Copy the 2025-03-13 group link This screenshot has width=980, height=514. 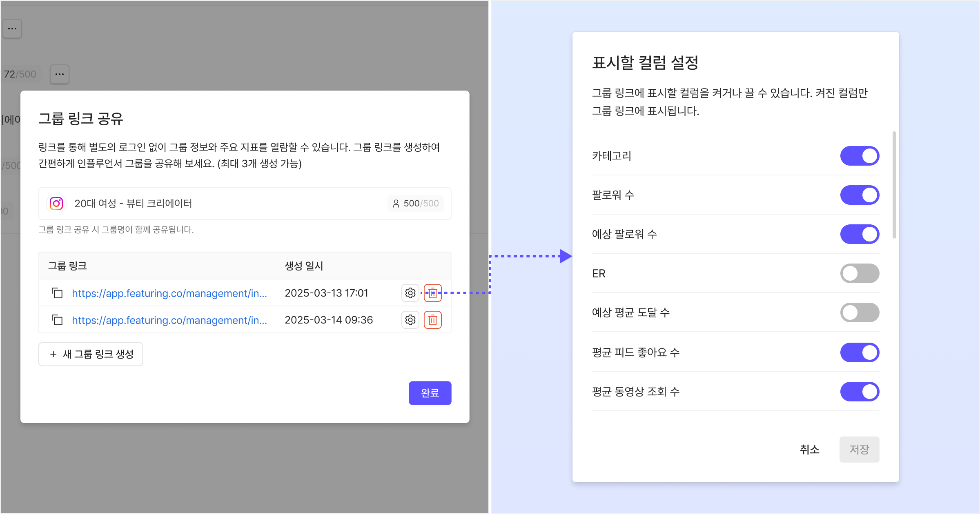57,293
